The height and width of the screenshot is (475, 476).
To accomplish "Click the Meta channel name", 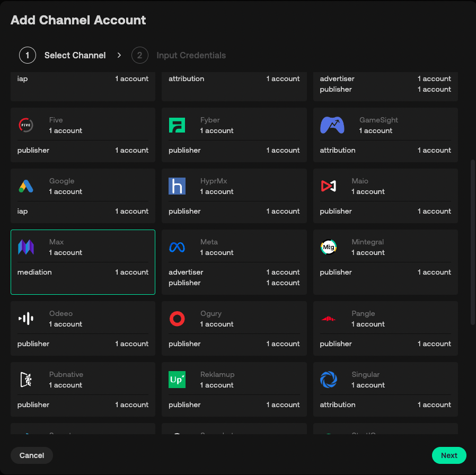I will point(209,242).
